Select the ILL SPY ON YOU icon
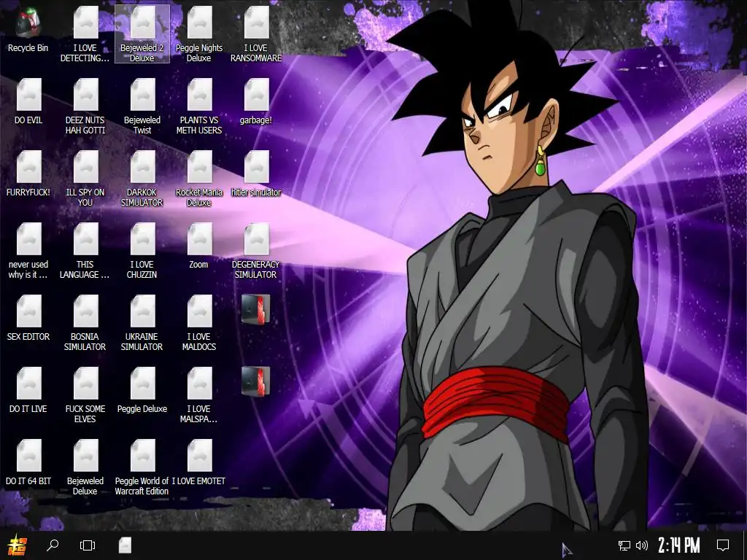747x560 pixels. tap(85, 179)
